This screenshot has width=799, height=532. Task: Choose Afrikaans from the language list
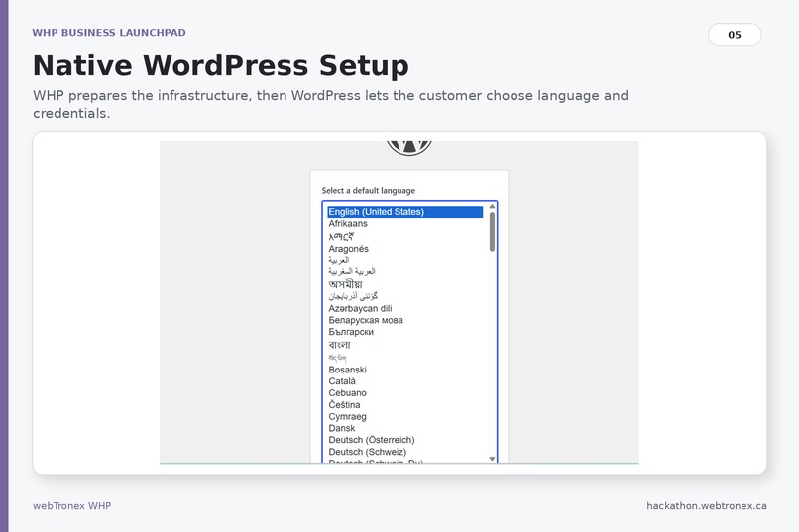click(x=348, y=224)
